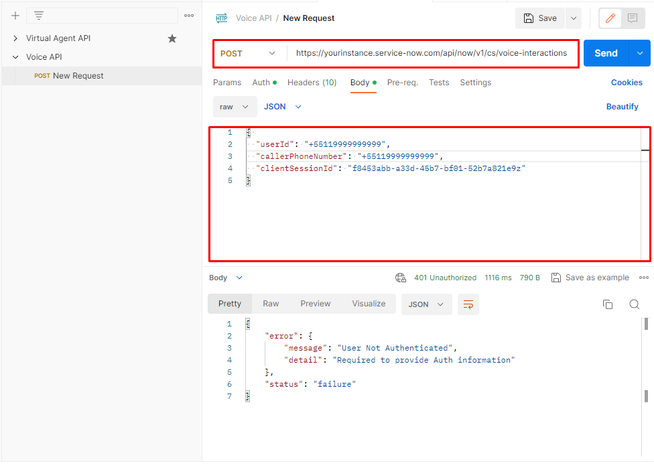Select the Preview response view
Screen dimensions: 654x464
(x=315, y=304)
